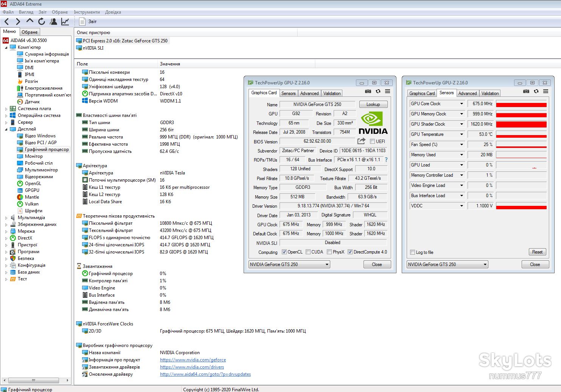This screenshot has height=392, width=561.
Task: Switch to the Обране tab
Action: 30,32
